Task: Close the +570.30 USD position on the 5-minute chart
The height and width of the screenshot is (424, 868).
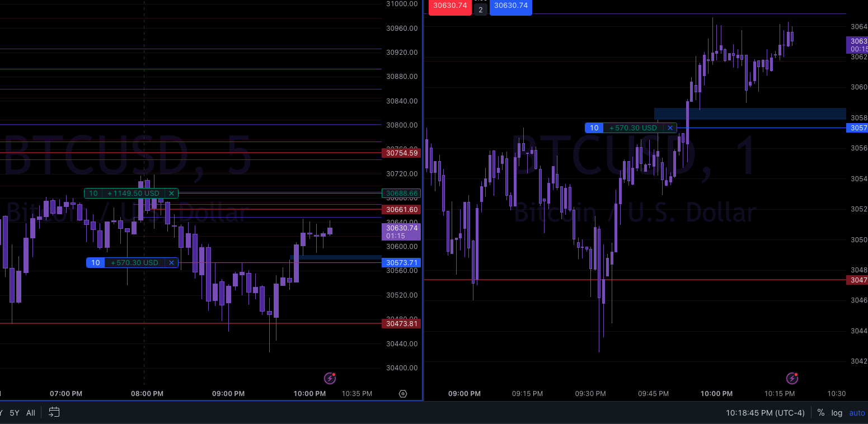Action: click(x=171, y=262)
